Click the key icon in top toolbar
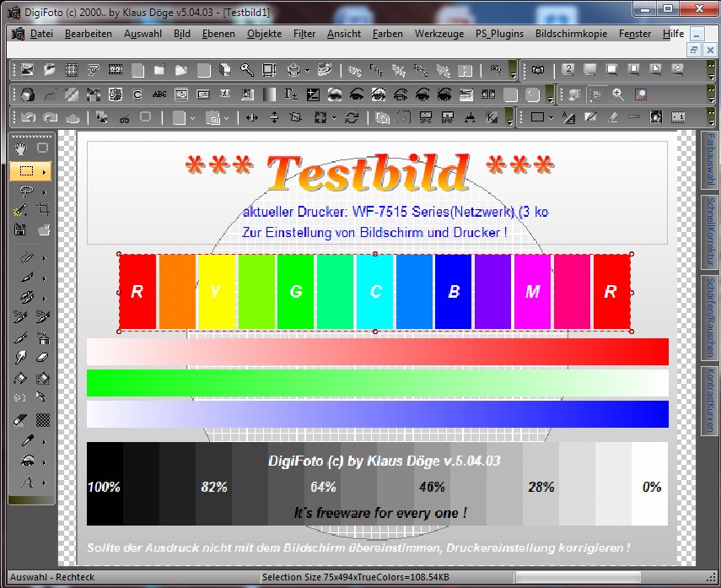721x588 pixels. coord(247,70)
